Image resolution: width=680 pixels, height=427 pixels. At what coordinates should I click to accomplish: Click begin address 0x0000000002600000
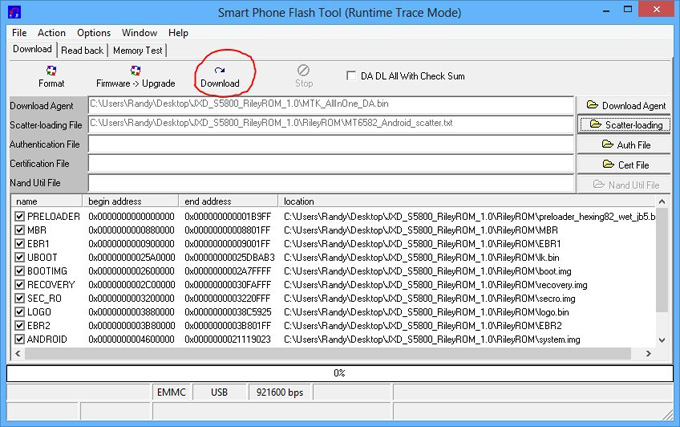pos(131,271)
